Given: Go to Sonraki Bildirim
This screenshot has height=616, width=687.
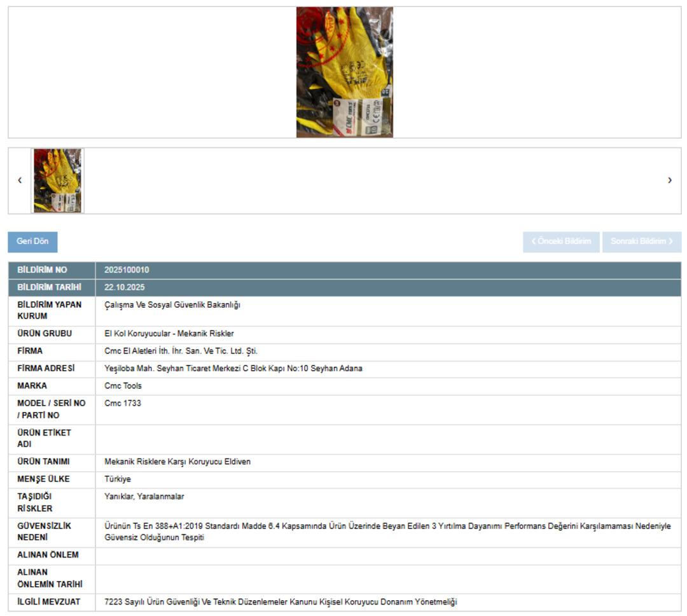Looking at the screenshot, I should tap(641, 242).
